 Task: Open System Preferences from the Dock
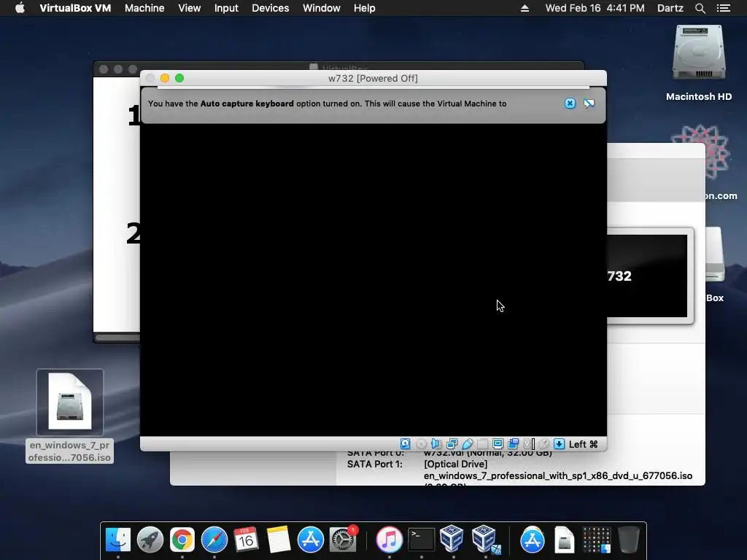point(343,540)
